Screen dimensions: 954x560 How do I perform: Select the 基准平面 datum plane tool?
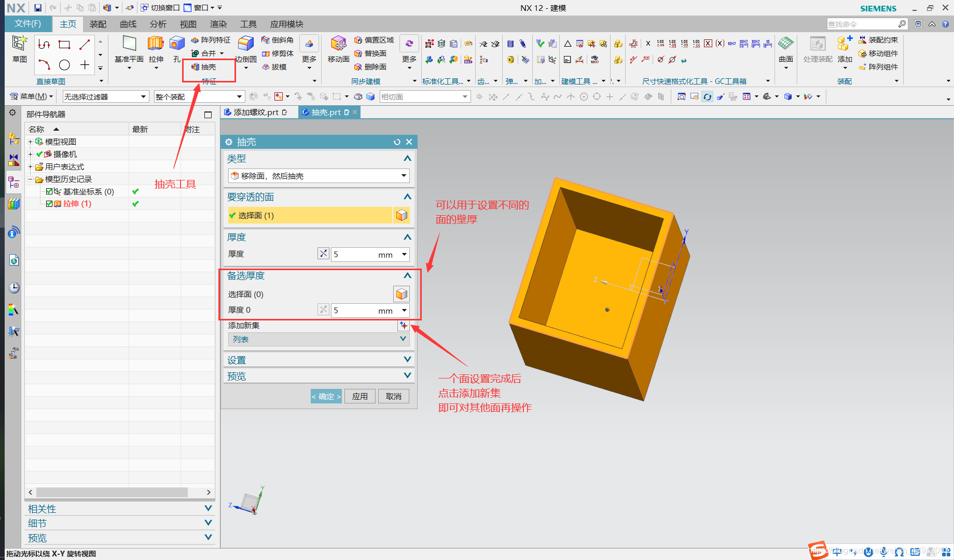coord(129,49)
